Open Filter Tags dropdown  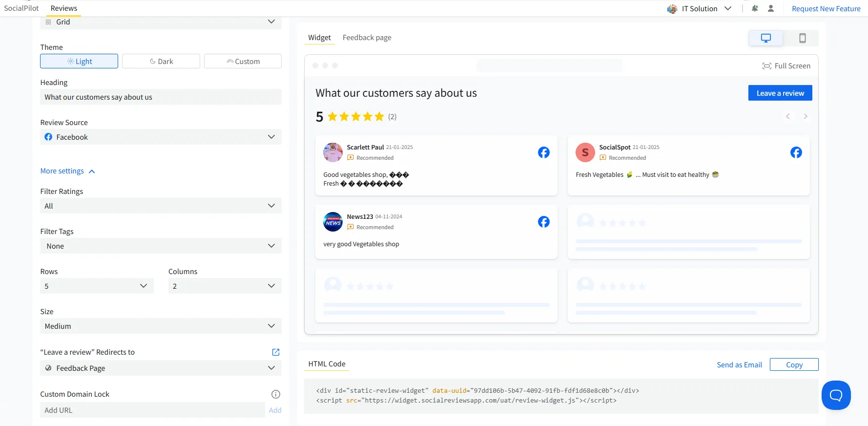coord(161,246)
